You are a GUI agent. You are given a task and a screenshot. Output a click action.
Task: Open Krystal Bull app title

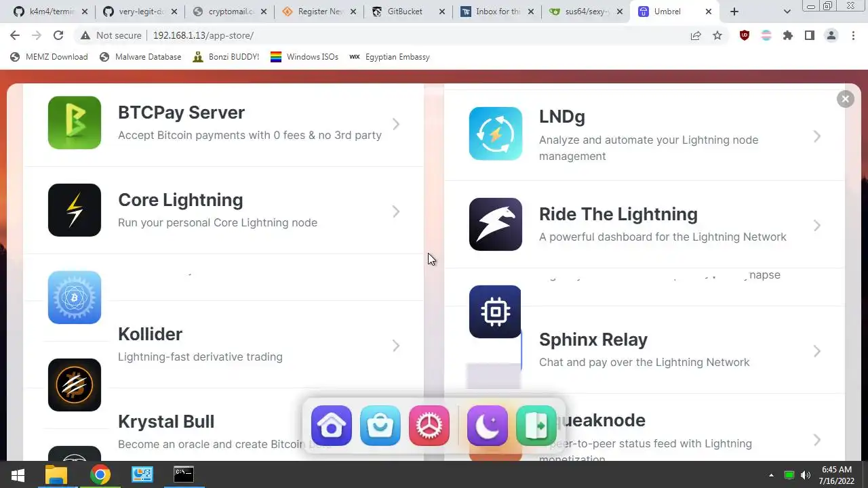coord(166,422)
